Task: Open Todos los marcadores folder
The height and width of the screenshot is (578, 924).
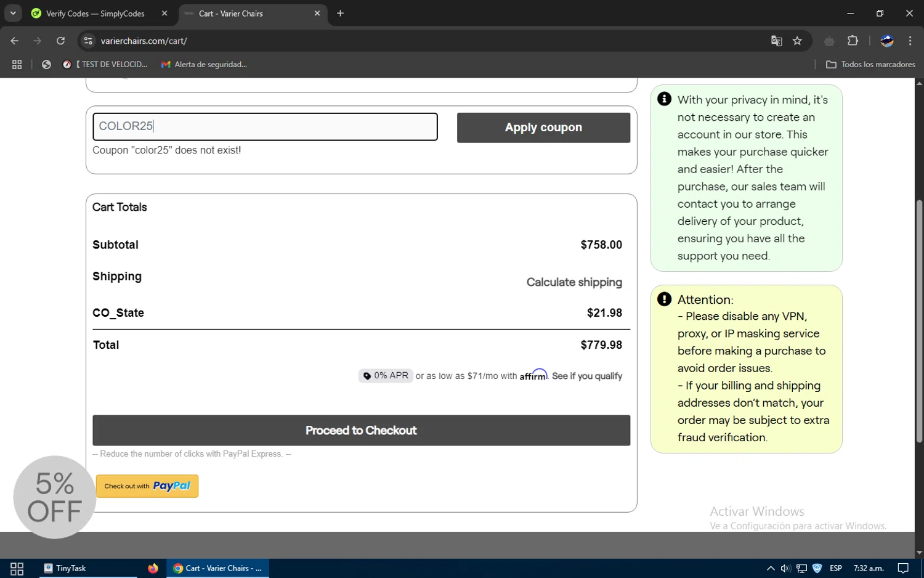Action: pyautogui.click(x=870, y=64)
